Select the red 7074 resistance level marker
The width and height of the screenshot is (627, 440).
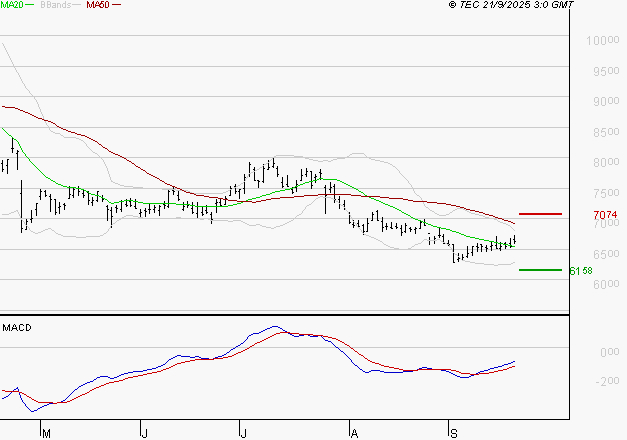541,214
